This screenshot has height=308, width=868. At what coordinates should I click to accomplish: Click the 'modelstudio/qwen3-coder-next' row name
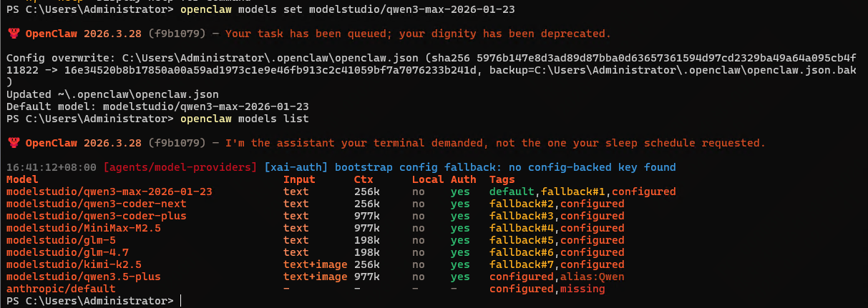97,204
